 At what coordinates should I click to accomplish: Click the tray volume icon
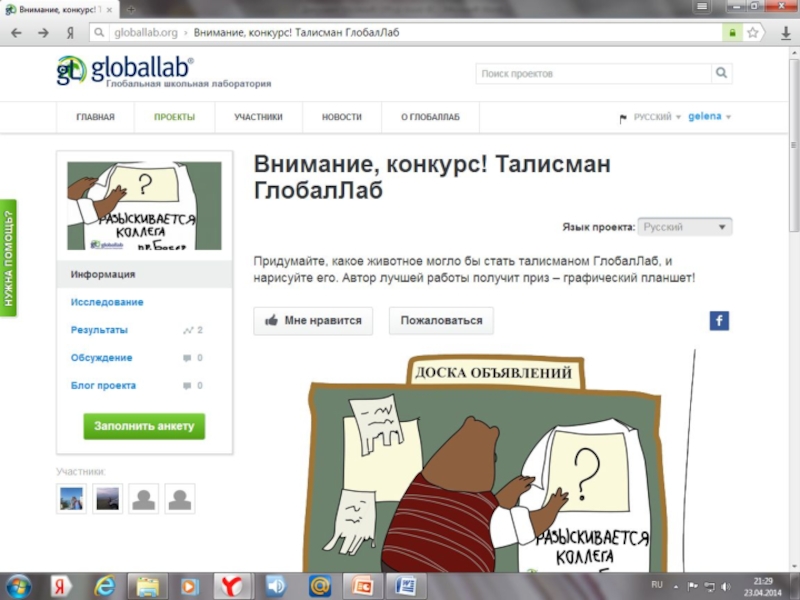[726, 586]
